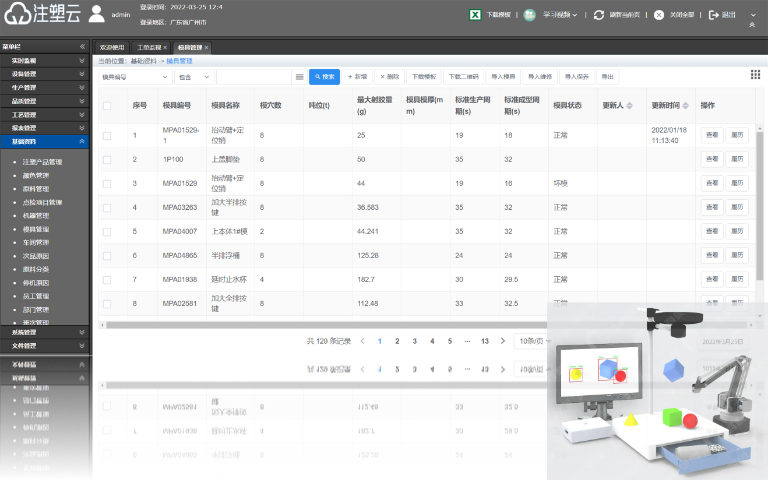
Task: Click the 导出 export button
Action: coord(607,76)
